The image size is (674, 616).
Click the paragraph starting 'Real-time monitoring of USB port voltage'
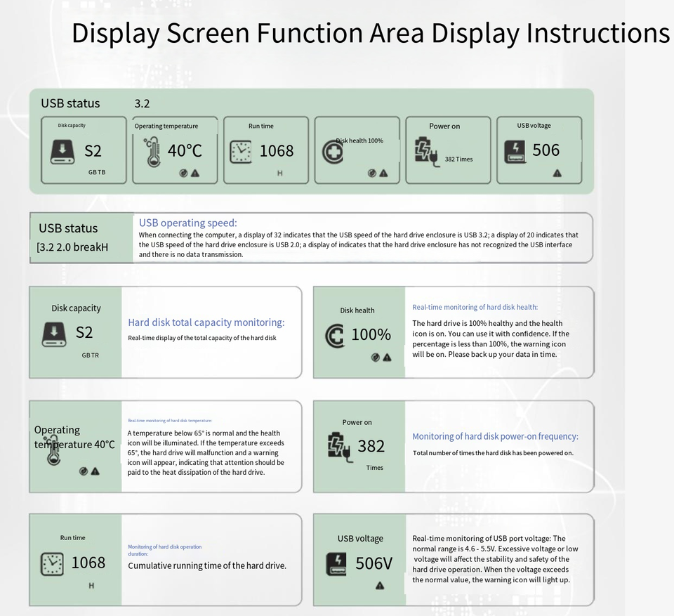[x=495, y=559]
